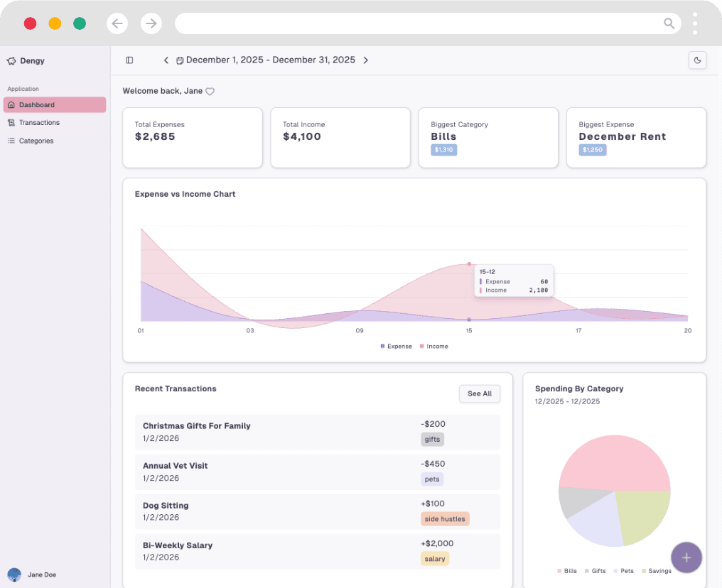Select the Dashboard home icon
The height and width of the screenshot is (588, 722).
pos(11,104)
